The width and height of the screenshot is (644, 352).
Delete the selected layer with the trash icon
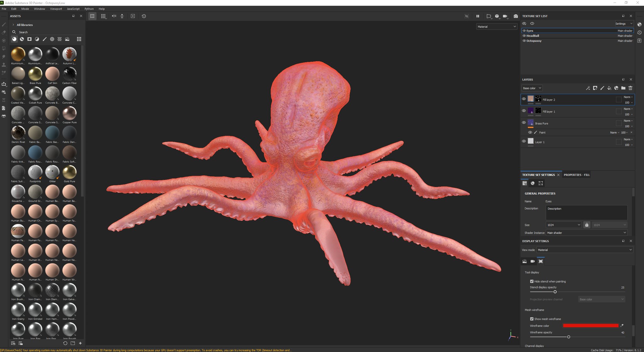click(x=630, y=88)
